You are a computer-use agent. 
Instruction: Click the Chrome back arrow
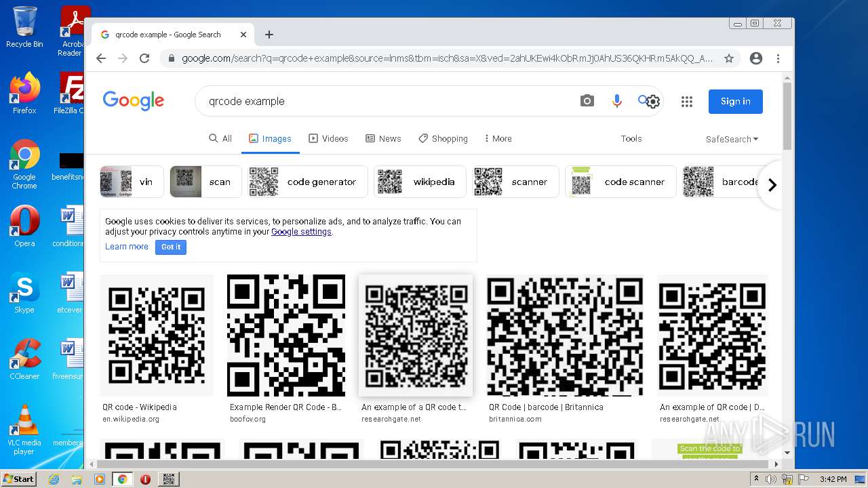click(x=101, y=58)
